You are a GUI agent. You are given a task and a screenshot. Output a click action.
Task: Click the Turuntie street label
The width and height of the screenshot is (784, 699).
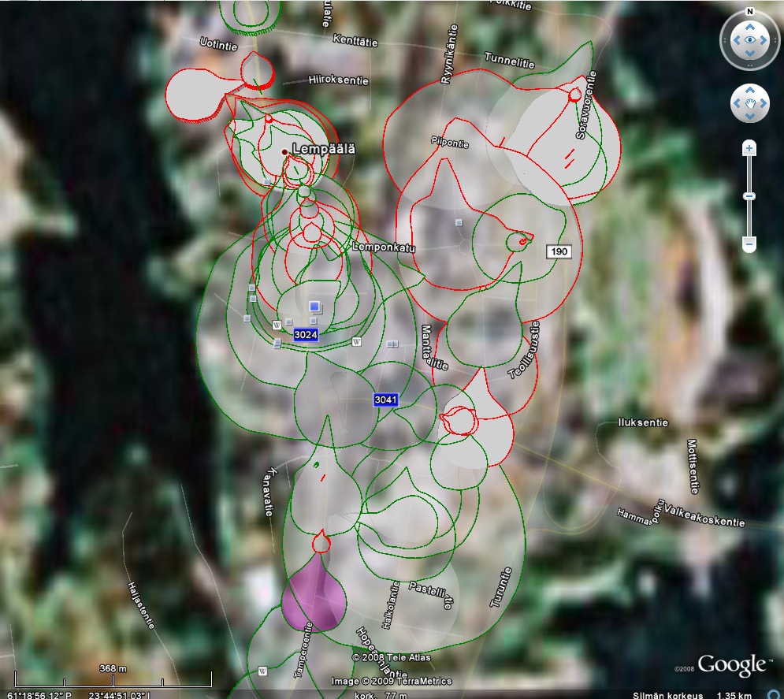[500, 588]
